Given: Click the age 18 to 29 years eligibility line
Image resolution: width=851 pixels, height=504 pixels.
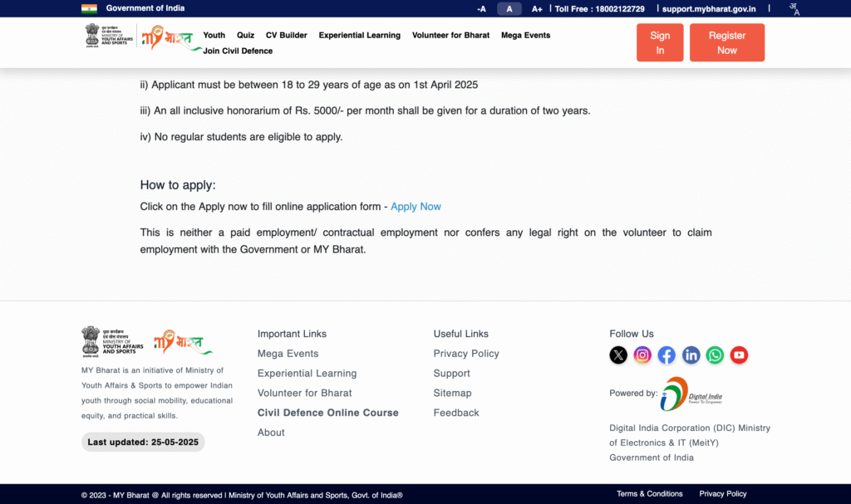Looking at the screenshot, I should coord(309,85).
